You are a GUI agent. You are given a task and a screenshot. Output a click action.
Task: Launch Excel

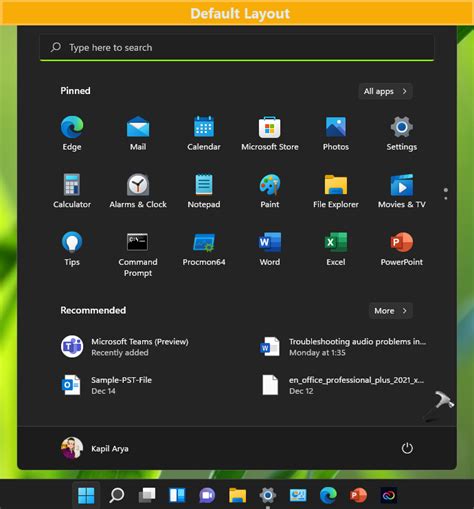pyautogui.click(x=336, y=249)
